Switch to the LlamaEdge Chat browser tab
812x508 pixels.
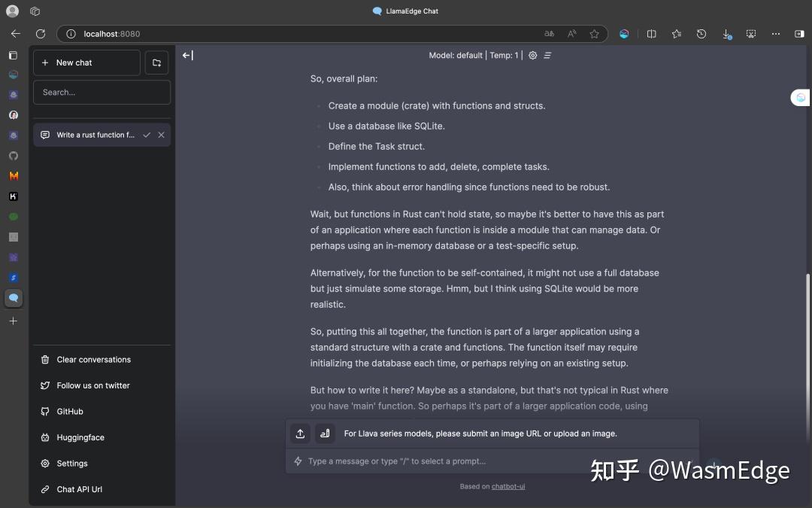(405, 11)
